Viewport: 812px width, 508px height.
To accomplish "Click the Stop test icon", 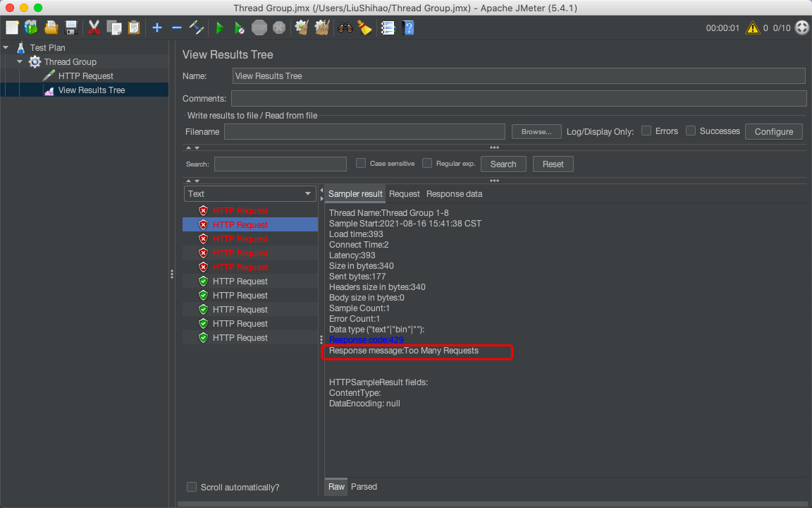I will tap(258, 28).
